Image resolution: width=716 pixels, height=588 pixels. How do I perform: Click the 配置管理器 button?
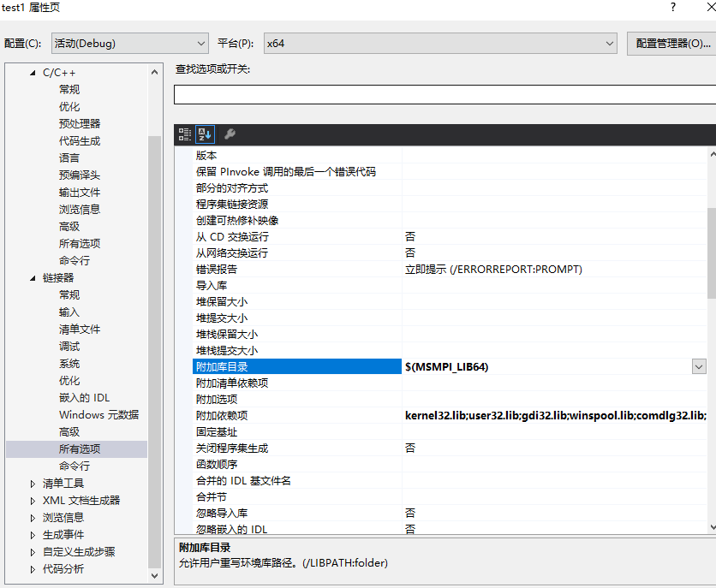click(672, 43)
